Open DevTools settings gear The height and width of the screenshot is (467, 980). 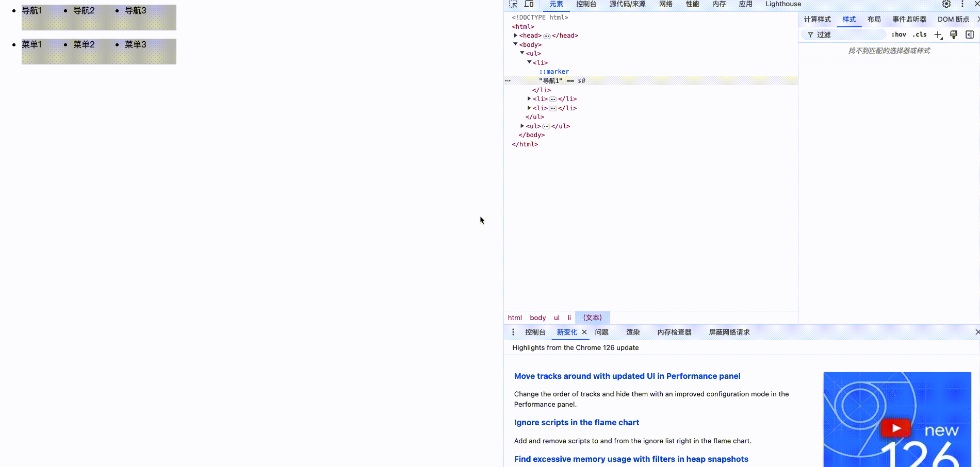(946, 4)
